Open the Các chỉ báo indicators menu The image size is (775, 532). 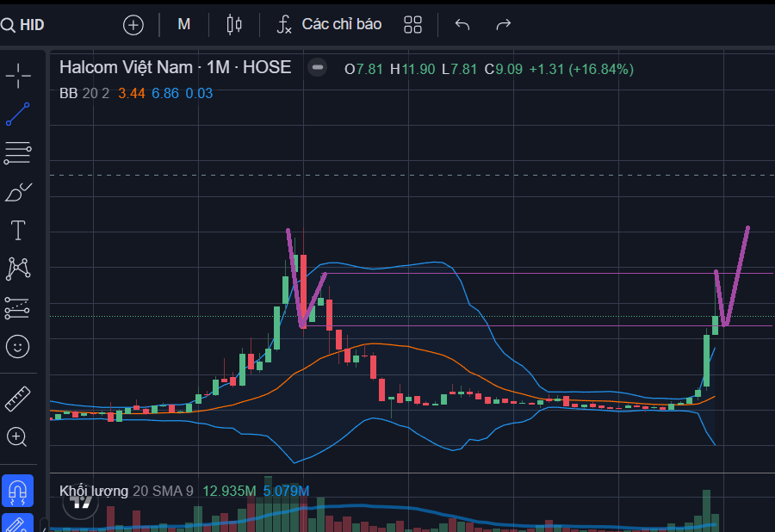pyautogui.click(x=329, y=24)
